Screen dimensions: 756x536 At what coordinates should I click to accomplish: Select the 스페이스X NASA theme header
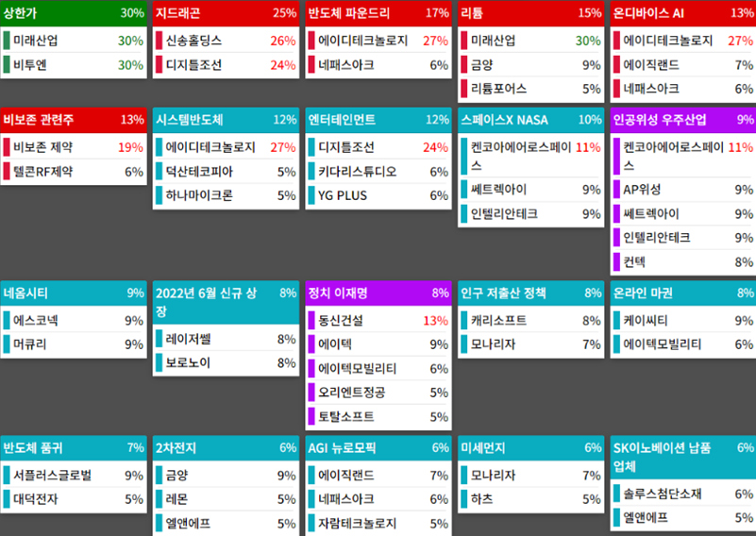[x=530, y=120]
